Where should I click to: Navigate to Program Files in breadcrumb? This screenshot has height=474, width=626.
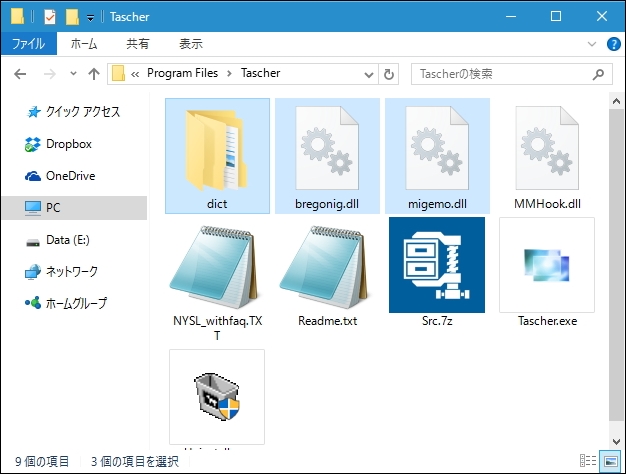(x=182, y=73)
